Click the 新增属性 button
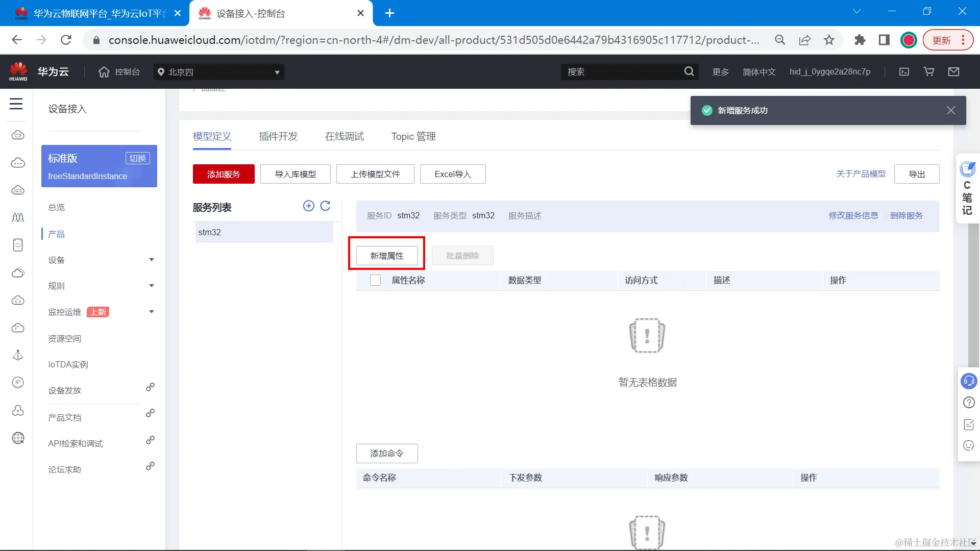This screenshot has height=551, width=980. (387, 256)
